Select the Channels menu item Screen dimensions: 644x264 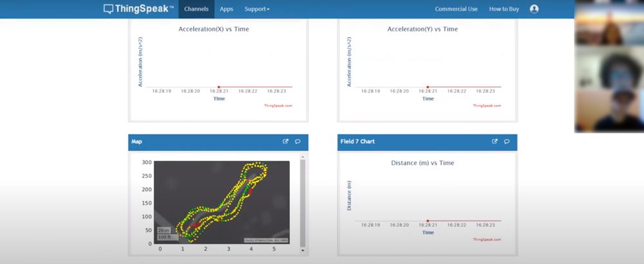(196, 9)
